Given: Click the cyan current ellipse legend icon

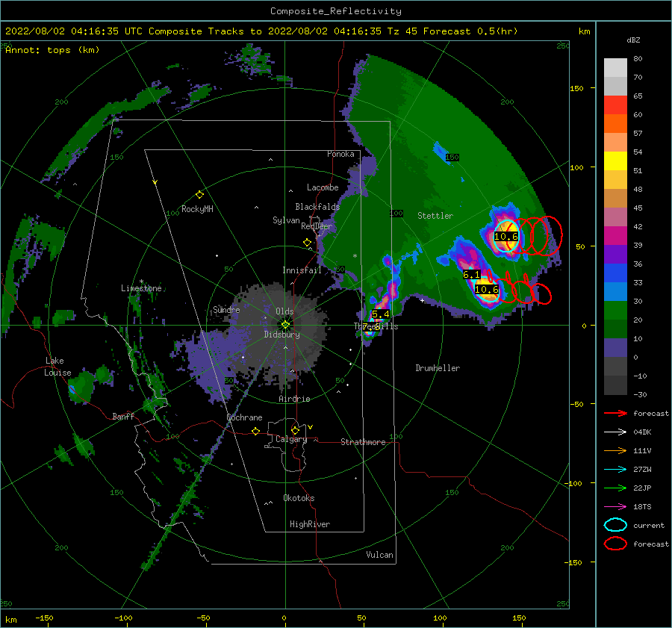Looking at the screenshot, I should (615, 525).
